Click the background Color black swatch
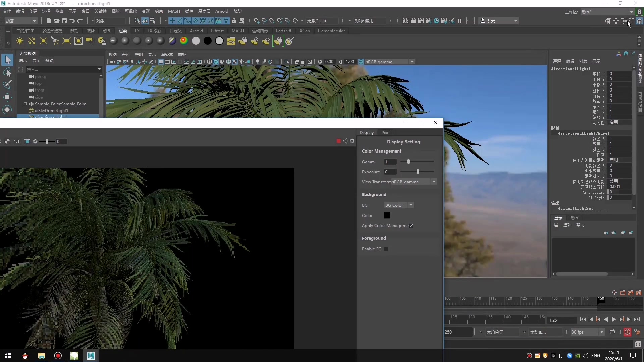This screenshot has height=362, width=644. tap(387, 216)
